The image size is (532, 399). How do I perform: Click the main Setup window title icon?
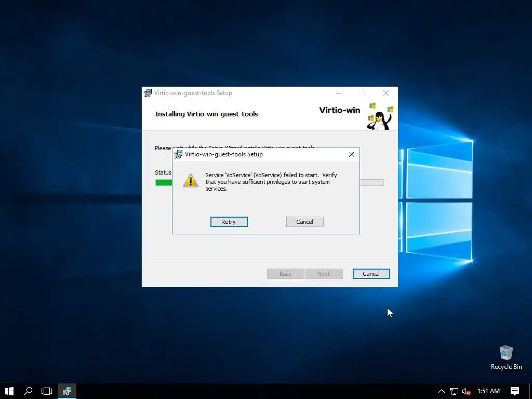point(148,93)
